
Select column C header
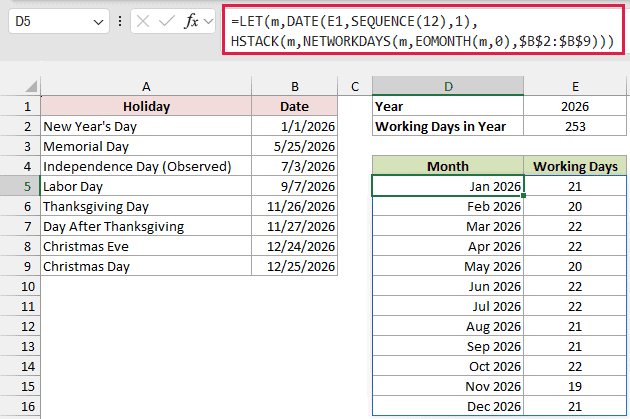point(355,86)
